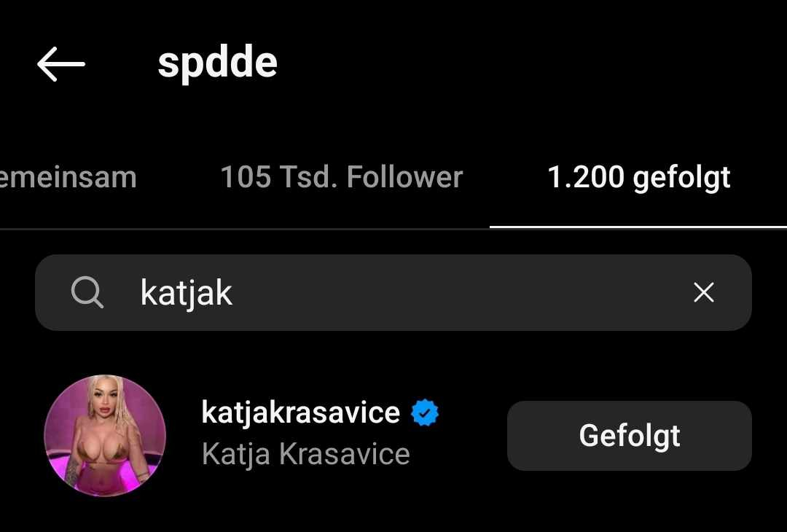The height and width of the screenshot is (532, 787).
Task: Click the blue verified badge
Action: (425, 412)
